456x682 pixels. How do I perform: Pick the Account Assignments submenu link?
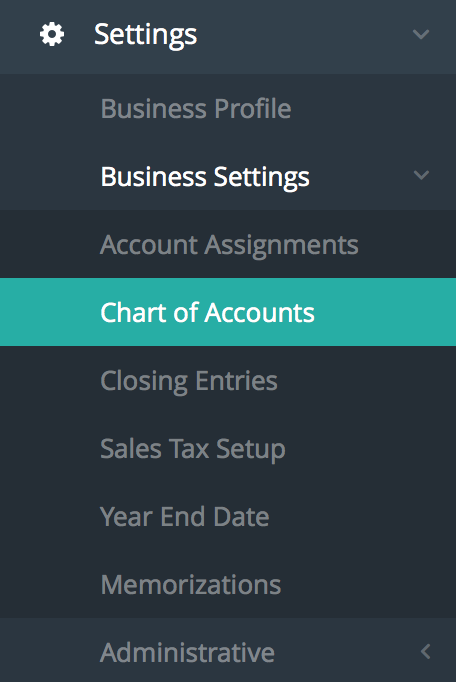pyautogui.click(x=229, y=245)
